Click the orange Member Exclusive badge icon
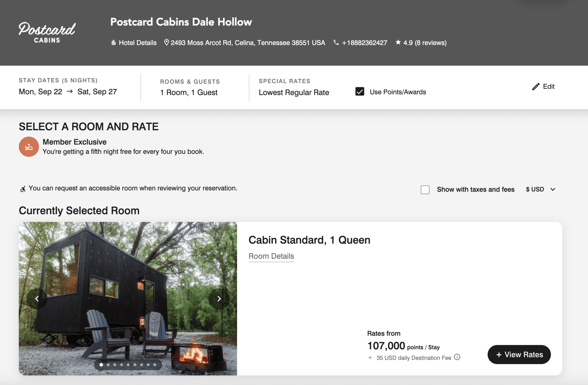Screen dimensions: 588x385 (x=29, y=146)
